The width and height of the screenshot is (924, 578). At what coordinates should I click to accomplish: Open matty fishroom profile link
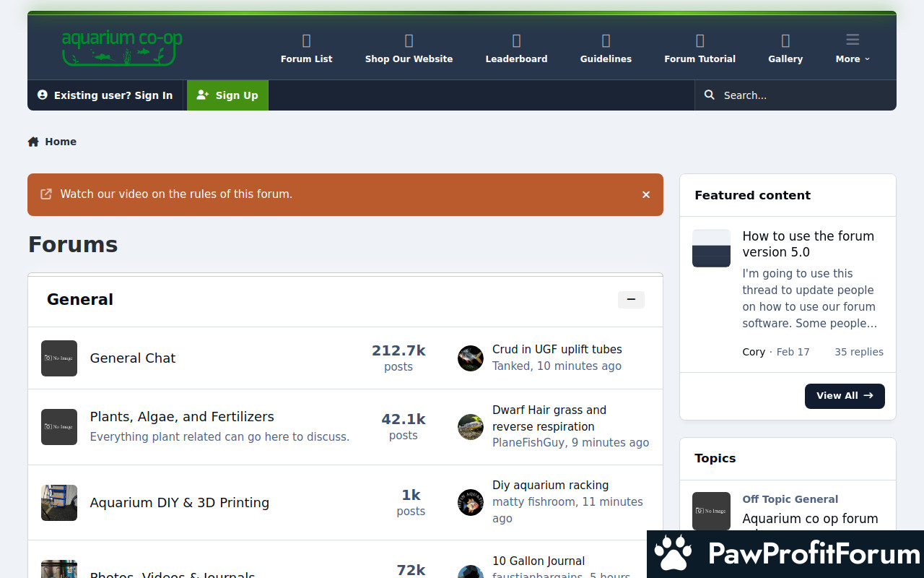533,502
